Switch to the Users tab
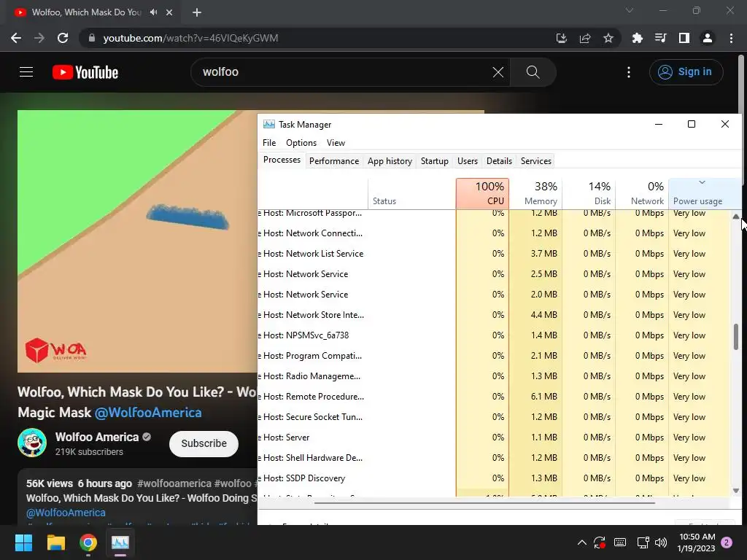 pos(468,161)
